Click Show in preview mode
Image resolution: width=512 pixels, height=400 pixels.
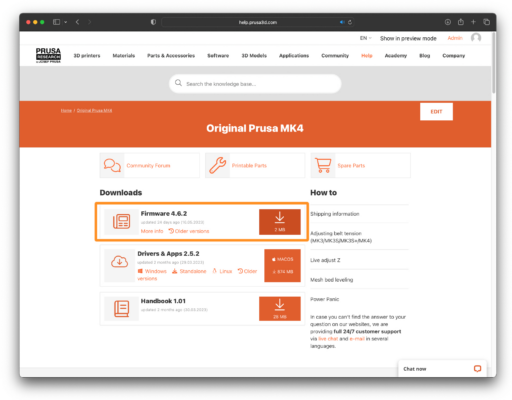click(408, 38)
